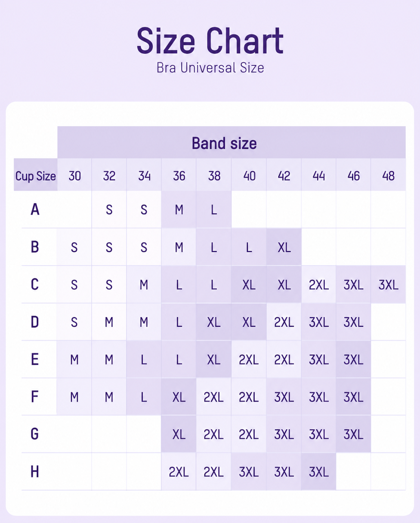The image size is (420, 523).
Task: Select band size 40 column header
Action: click(x=249, y=175)
